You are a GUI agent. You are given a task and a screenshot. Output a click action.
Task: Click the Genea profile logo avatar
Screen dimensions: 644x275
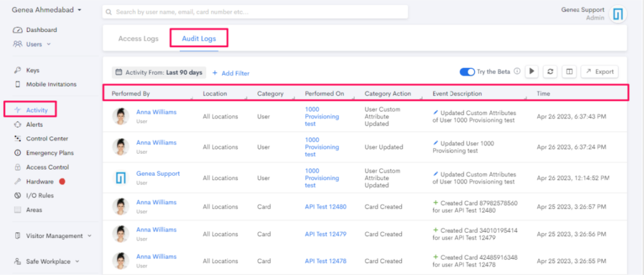(618, 14)
